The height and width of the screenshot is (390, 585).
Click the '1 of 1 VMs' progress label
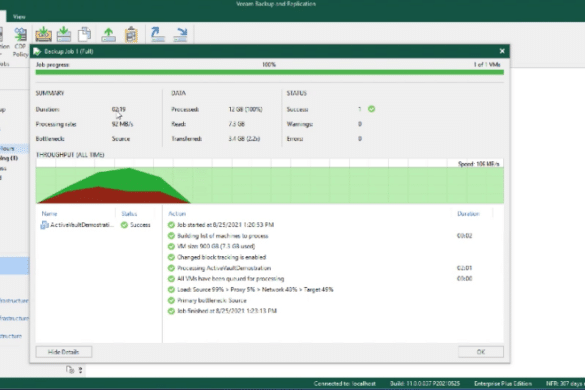(487, 65)
